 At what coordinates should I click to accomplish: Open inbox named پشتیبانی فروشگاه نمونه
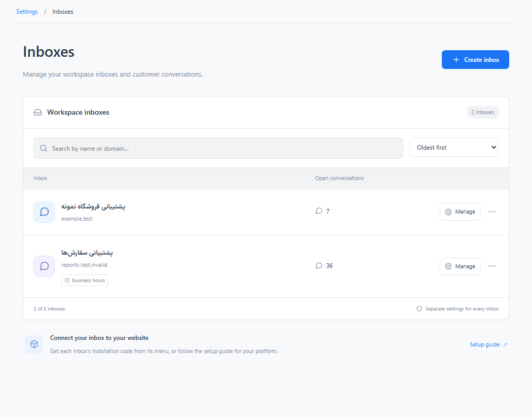(93, 206)
